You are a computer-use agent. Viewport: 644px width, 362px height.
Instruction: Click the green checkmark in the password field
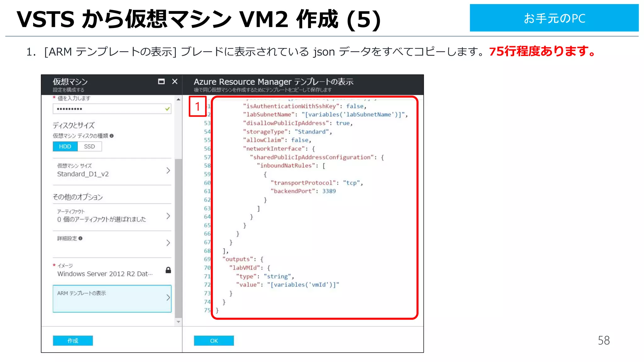point(167,109)
